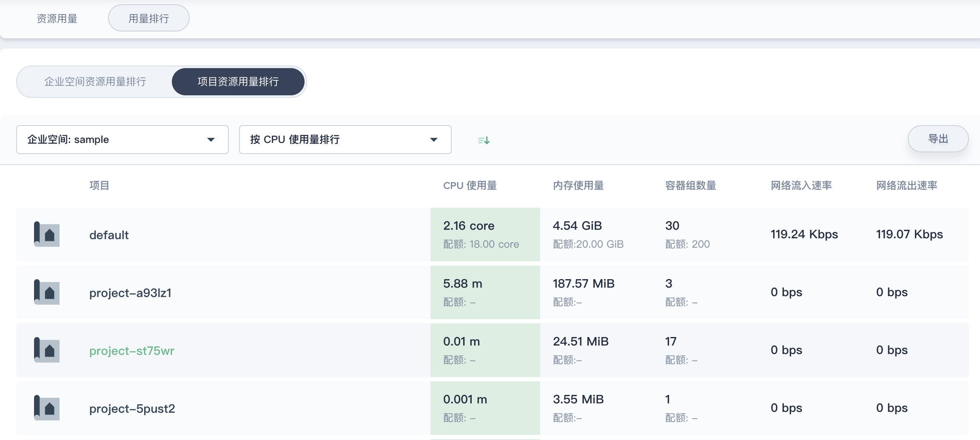Click the 导出 export button
This screenshot has width=980, height=440.
pyautogui.click(x=938, y=139)
